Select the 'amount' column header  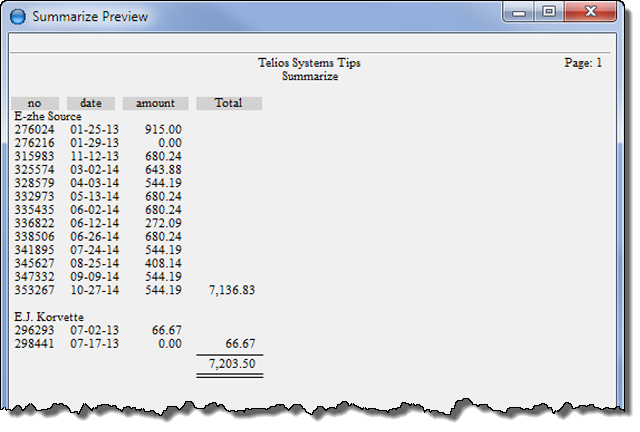(x=154, y=103)
